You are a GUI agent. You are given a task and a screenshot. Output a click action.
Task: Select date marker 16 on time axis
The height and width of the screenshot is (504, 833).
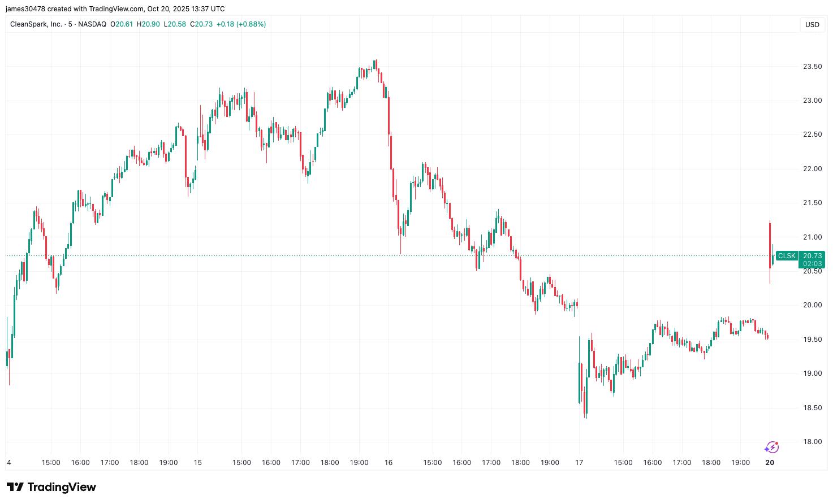[x=388, y=462]
